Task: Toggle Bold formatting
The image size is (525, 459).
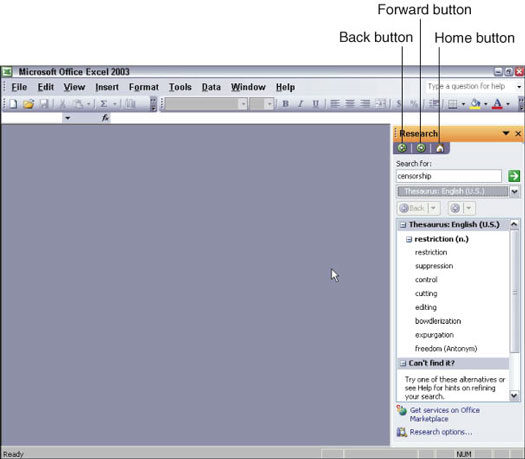Action: coord(285,104)
